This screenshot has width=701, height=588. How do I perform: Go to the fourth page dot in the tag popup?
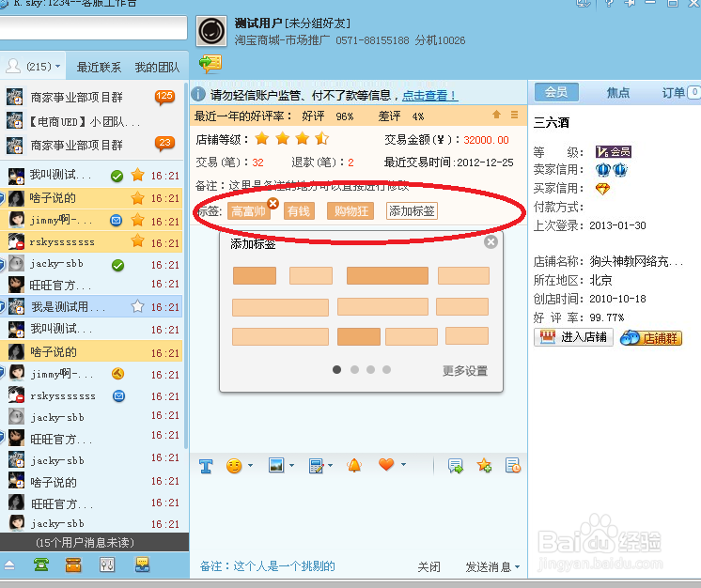[x=387, y=369]
